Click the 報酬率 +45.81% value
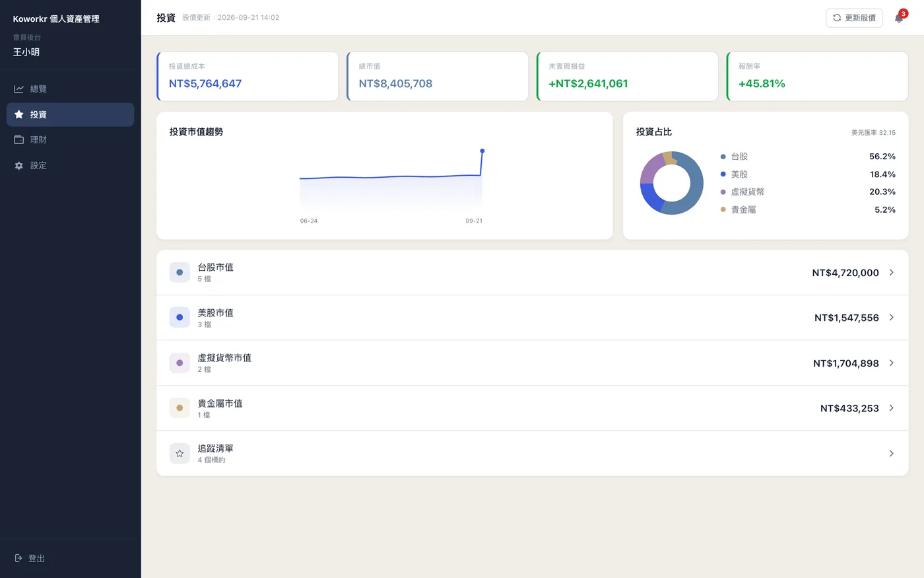The image size is (924, 578). pos(762,84)
